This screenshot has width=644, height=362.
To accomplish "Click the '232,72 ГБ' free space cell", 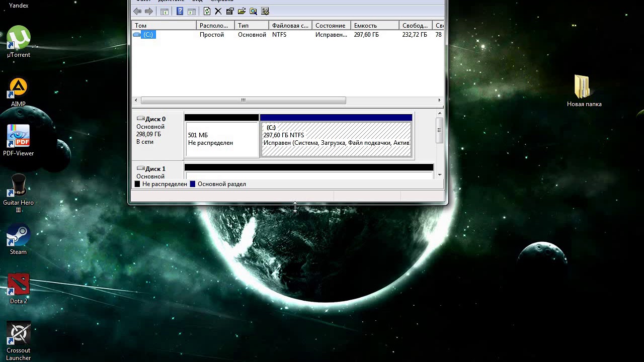I will click(x=415, y=35).
